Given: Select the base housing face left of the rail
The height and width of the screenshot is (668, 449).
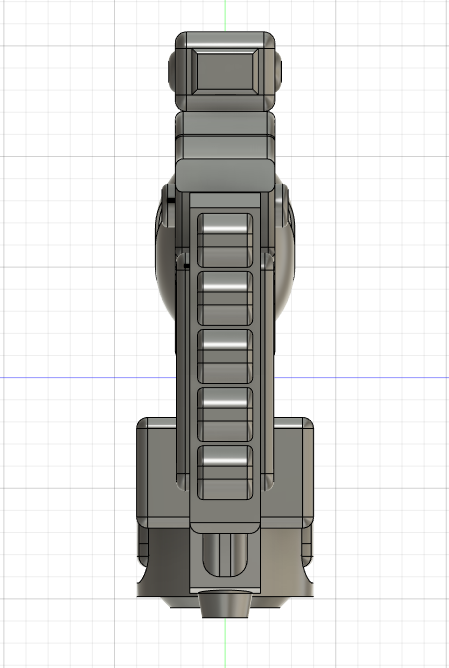Looking at the screenshot, I should tap(162, 473).
